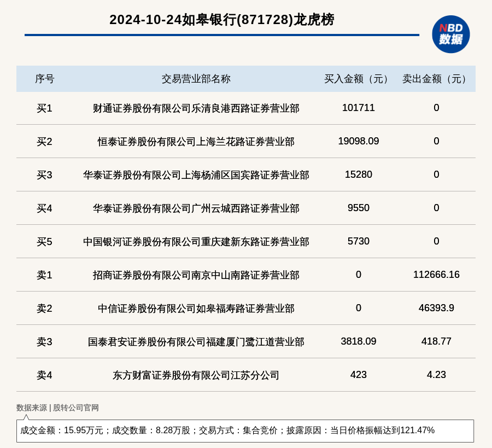492x448 pixels.
Task: Select the 买5 row label
Action: (44, 242)
